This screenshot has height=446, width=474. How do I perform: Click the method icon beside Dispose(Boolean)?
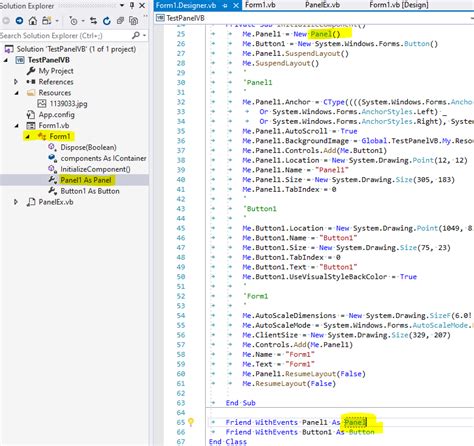52,147
